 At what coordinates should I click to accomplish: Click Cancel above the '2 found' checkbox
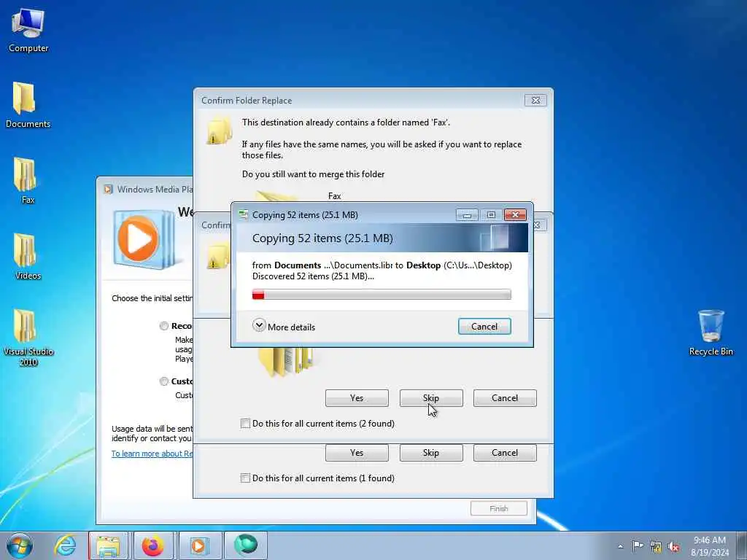[505, 397]
